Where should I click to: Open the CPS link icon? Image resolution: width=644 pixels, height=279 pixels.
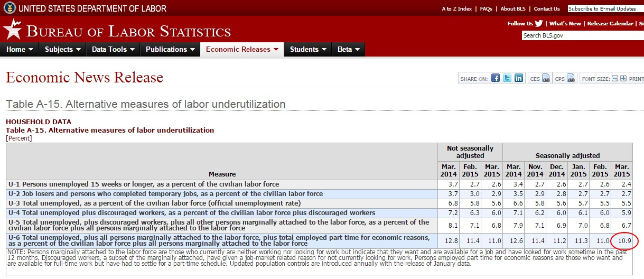pos(572,78)
